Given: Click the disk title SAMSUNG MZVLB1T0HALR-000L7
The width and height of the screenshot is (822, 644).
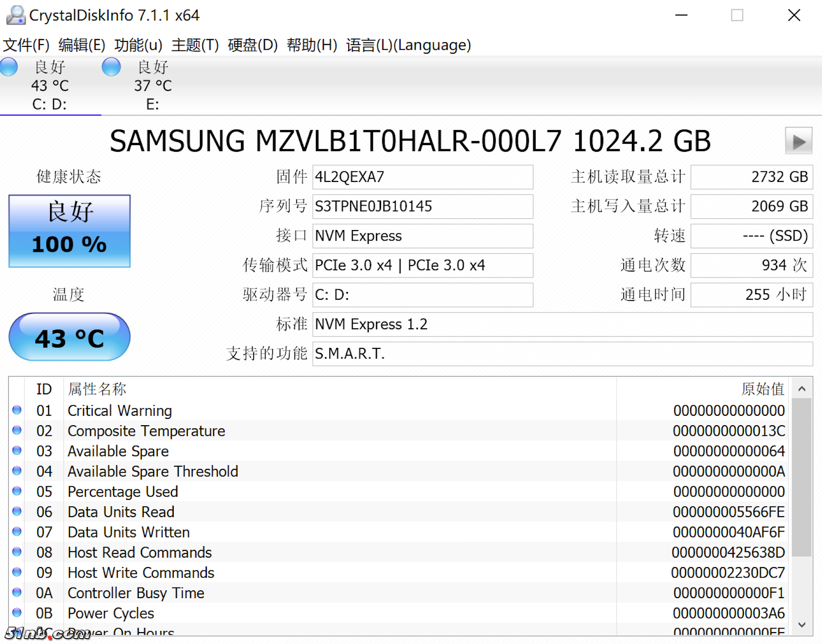Looking at the screenshot, I should pyautogui.click(x=336, y=141).
